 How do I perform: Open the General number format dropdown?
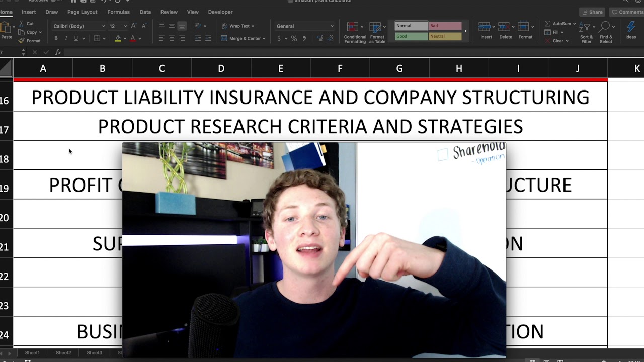coord(305,26)
